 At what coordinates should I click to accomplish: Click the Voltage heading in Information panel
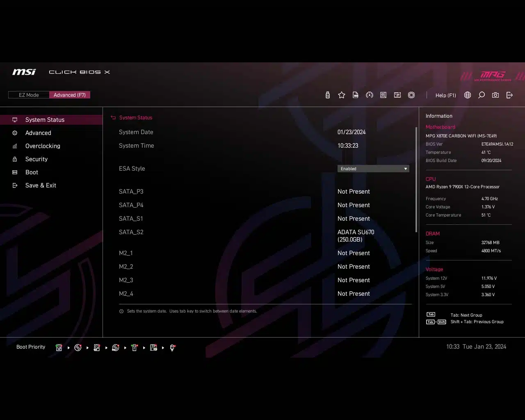pos(434,269)
